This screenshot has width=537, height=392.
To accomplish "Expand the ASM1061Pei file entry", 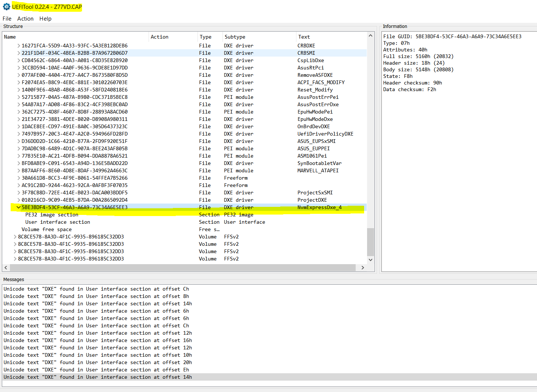I will click(x=19, y=156).
